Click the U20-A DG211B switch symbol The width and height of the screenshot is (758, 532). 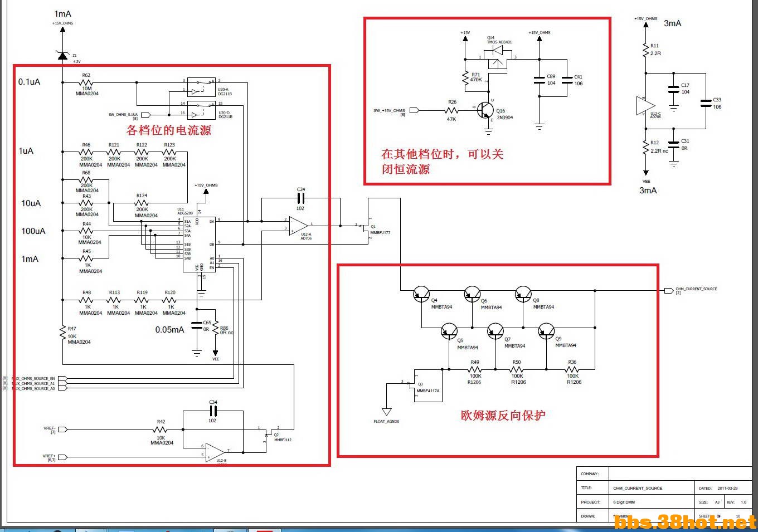click(201, 86)
